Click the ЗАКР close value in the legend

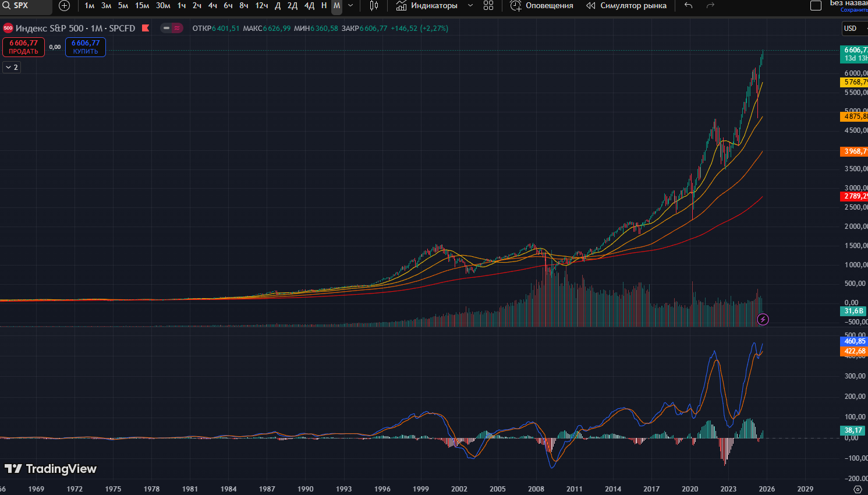point(373,28)
